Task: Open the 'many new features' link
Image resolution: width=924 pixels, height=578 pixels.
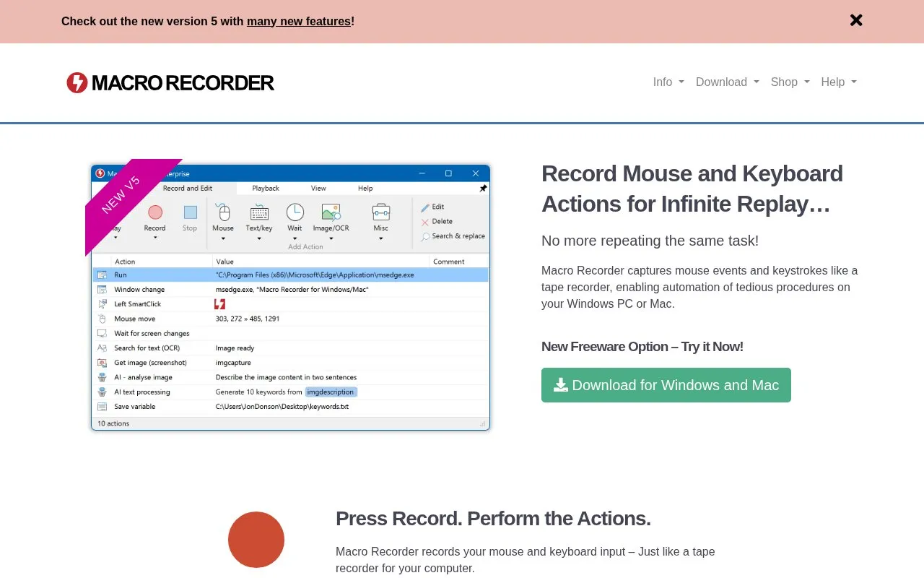Action: pyautogui.click(x=299, y=22)
